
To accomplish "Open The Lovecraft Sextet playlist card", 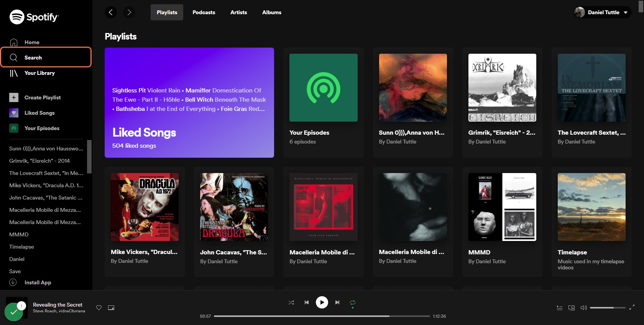I will pyautogui.click(x=591, y=102).
